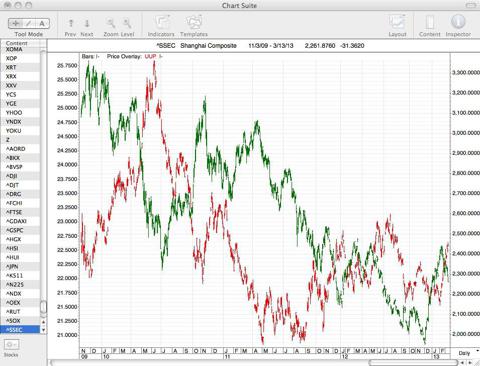Open the Daily interval dropdown
The width and height of the screenshot is (480, 366).
[468, 353]
